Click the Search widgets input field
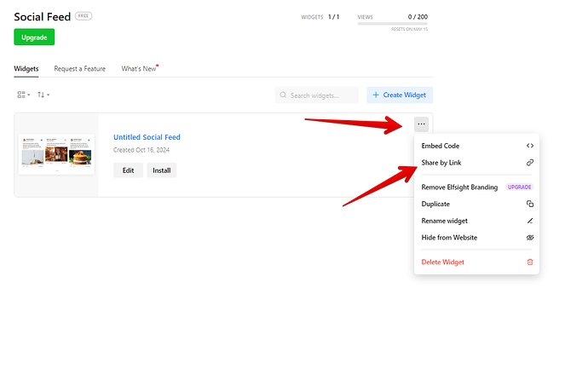Image resolution: width=588 pixels, height=386 pixels. (x=317, y=95)
